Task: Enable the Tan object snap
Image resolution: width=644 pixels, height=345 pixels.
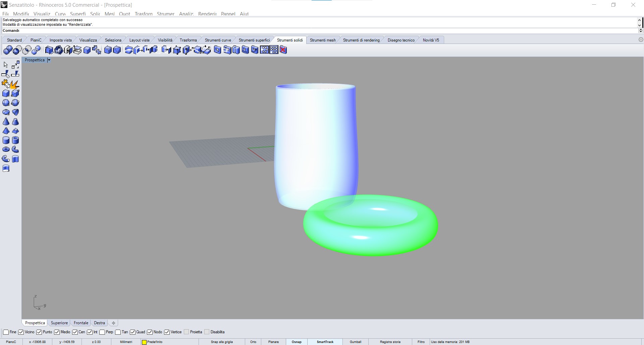Action: [118, 332]
